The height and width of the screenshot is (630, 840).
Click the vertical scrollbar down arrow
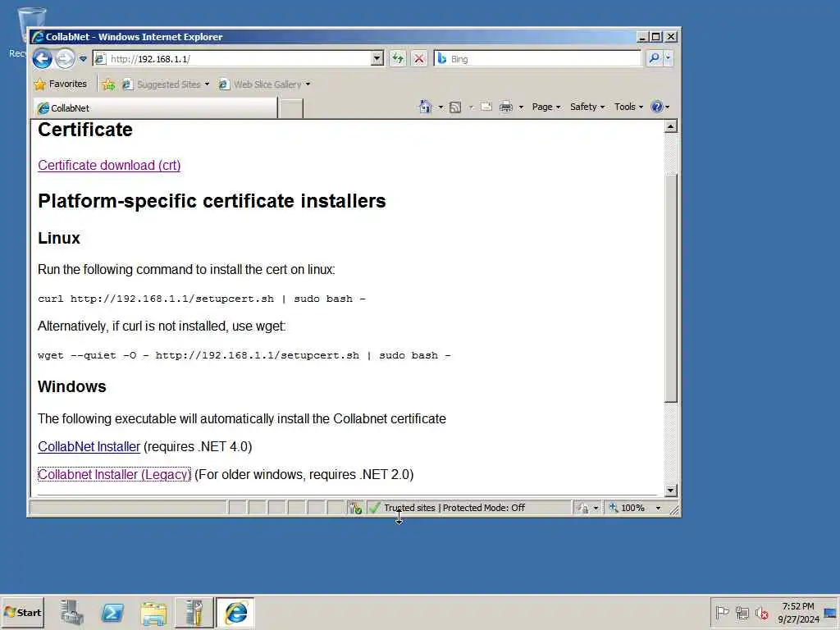[x=671, y=491]
